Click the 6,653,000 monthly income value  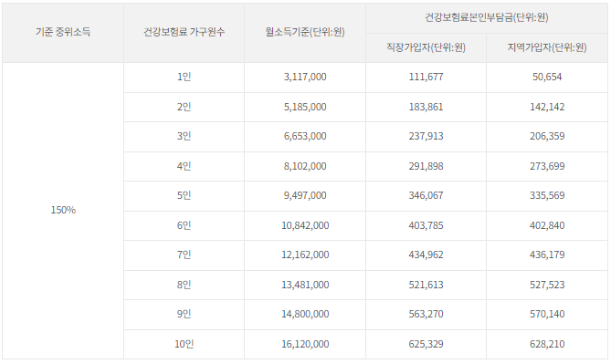[305, 136]
